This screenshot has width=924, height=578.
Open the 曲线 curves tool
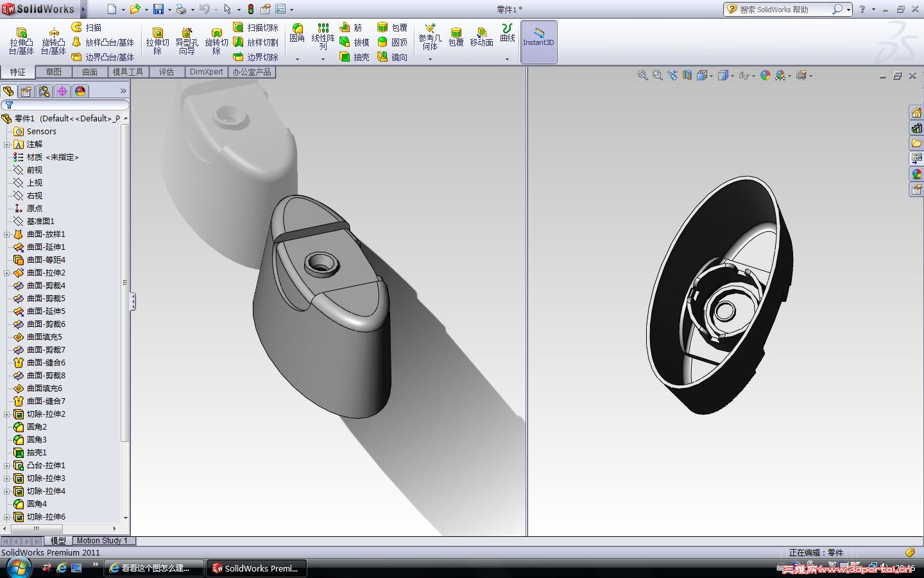point(508,33)
